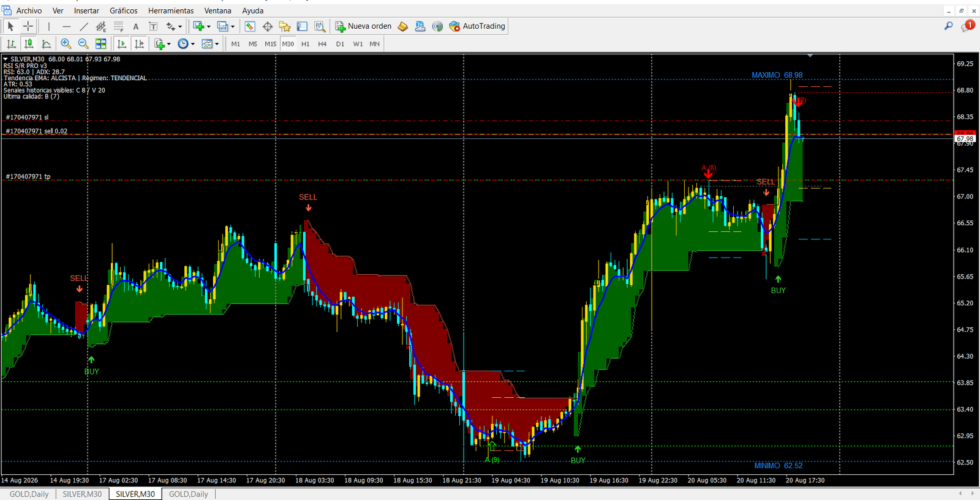Choose the text label tool
980x500 pixels.
[x=153, y=26]
